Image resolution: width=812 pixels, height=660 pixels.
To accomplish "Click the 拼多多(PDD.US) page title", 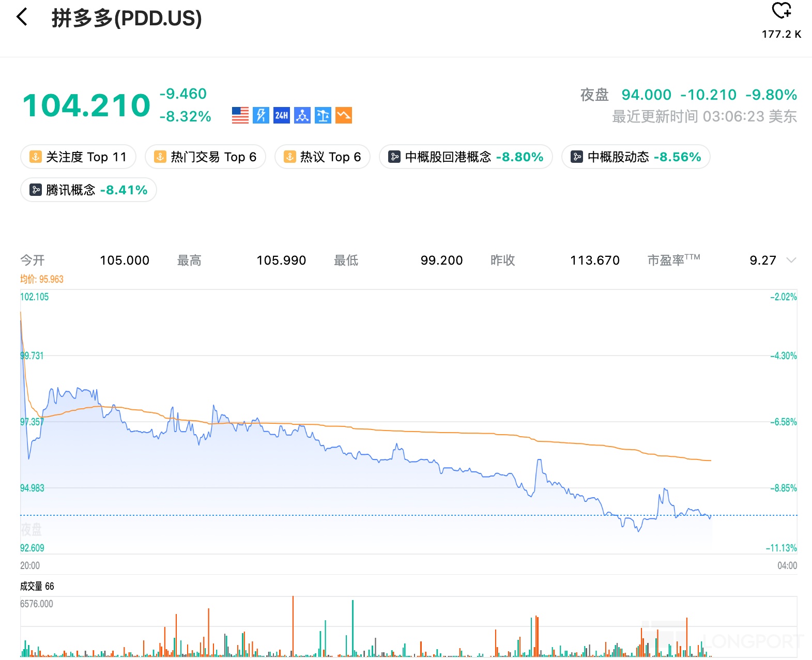I will [127, 19].
